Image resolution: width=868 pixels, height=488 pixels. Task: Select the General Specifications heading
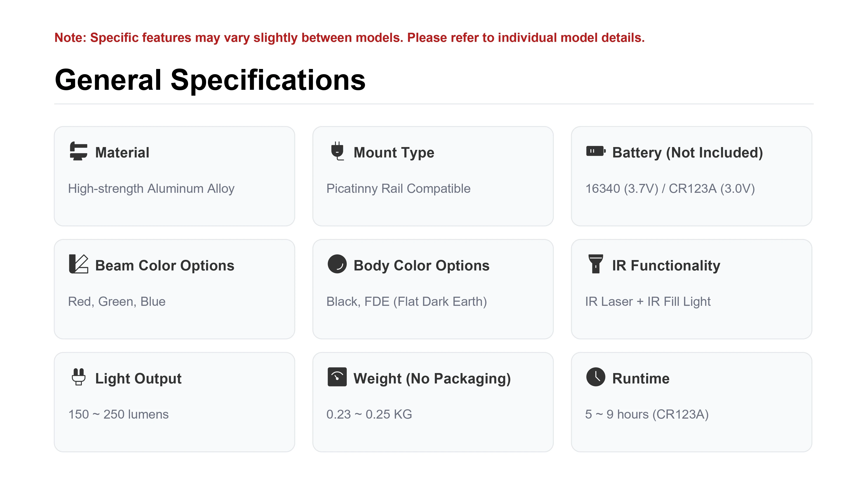(x=210, y=80)
